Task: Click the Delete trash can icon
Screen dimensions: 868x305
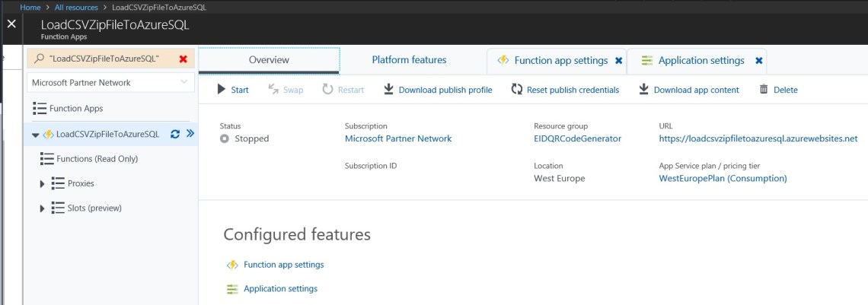Action: pos(764,89)
